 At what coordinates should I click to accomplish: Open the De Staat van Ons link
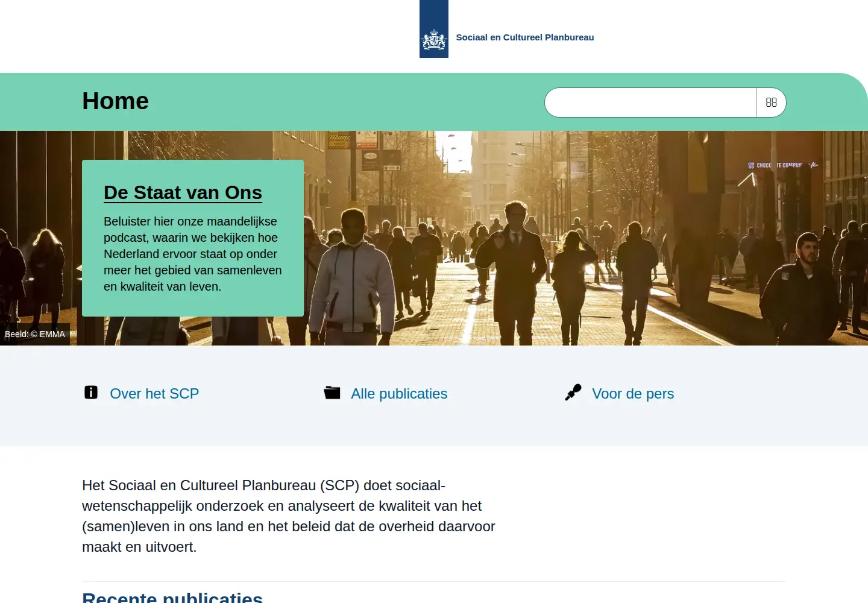coord(183,192)
